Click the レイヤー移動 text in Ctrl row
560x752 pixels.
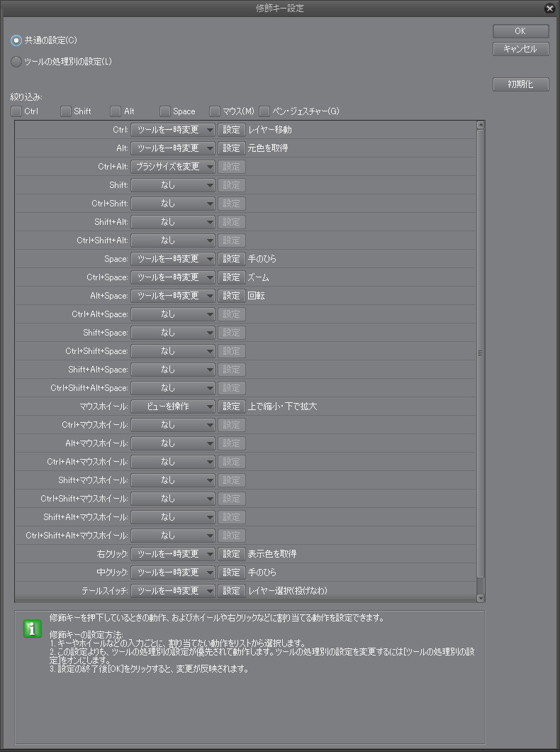click(x=269, y=130)
